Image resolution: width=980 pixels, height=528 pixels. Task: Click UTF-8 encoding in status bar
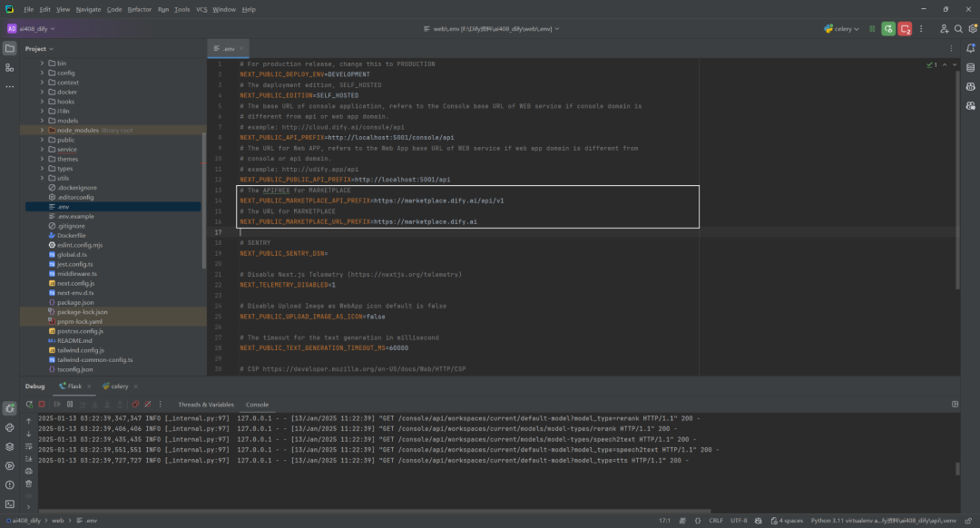click(x=739, y=521)
